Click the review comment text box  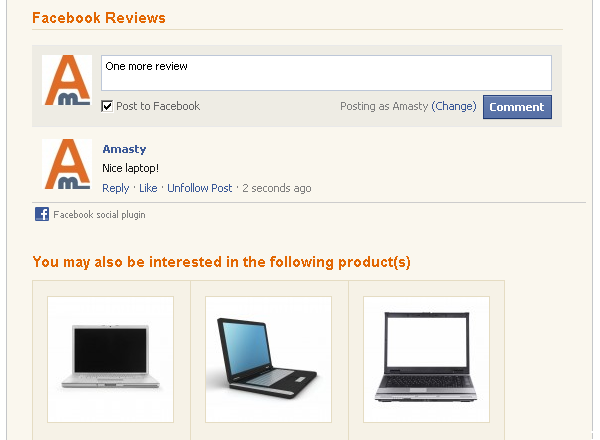point(326,73)
